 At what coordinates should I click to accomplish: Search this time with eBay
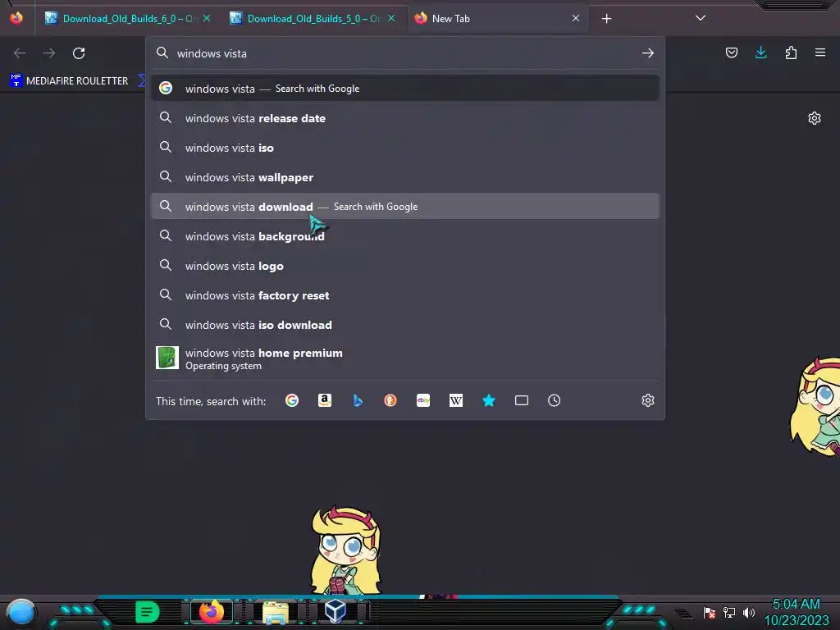pos(423,400)
